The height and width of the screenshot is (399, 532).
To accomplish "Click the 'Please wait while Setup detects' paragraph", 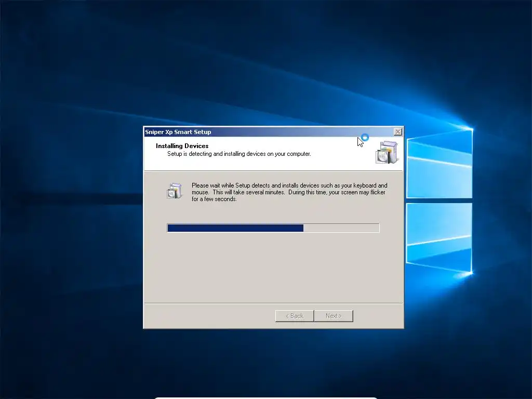I will click(x=289, y=192).
